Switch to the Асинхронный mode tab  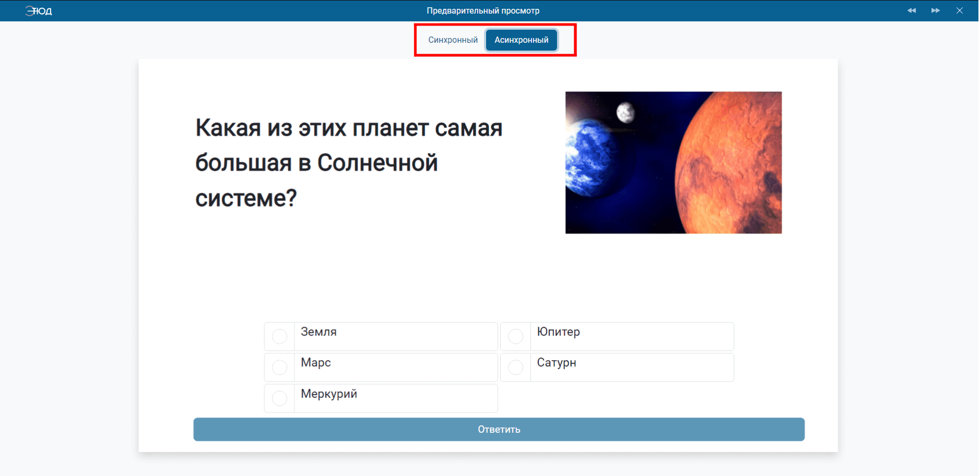click(522, 40)
